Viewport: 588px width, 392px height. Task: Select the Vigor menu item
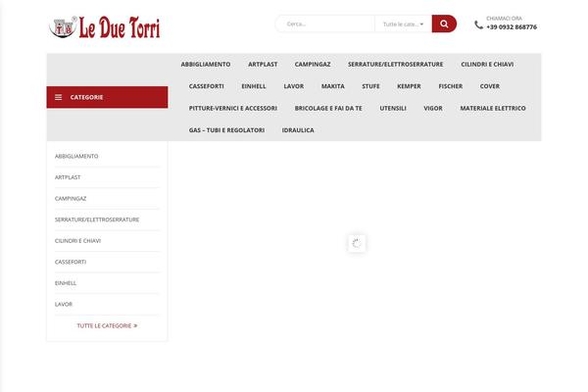433,108
